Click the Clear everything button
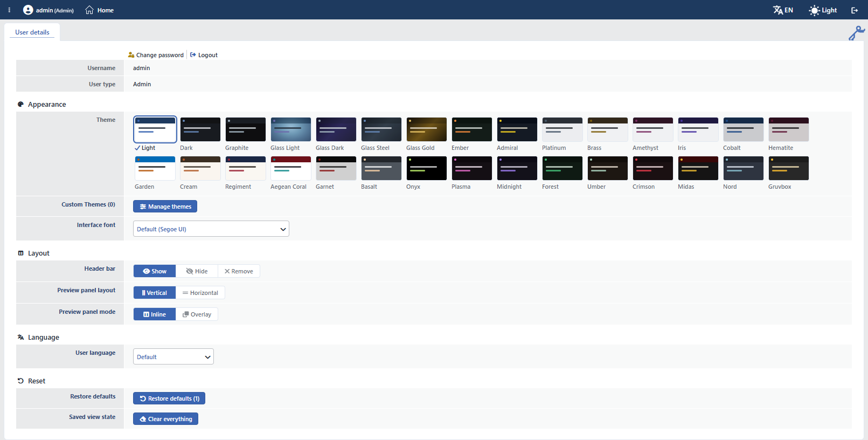This screenshot has width=868, height=440. click(x=165, y=419)
